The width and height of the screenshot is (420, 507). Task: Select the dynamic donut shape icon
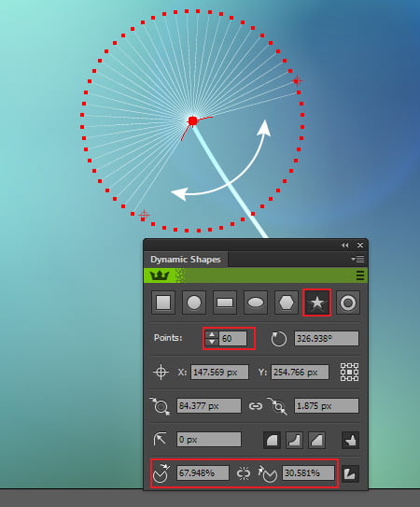(348, 303)
